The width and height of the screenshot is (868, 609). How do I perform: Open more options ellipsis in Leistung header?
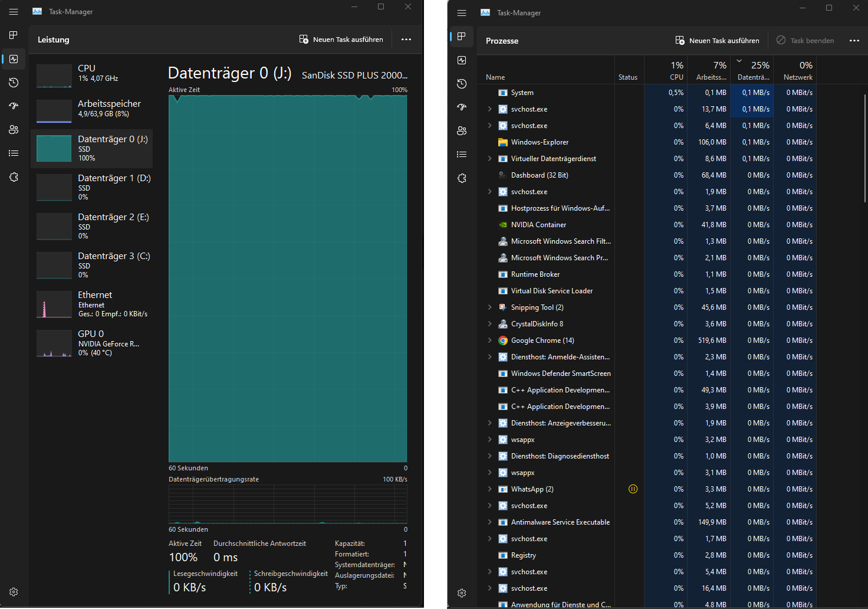coord(406,40)
